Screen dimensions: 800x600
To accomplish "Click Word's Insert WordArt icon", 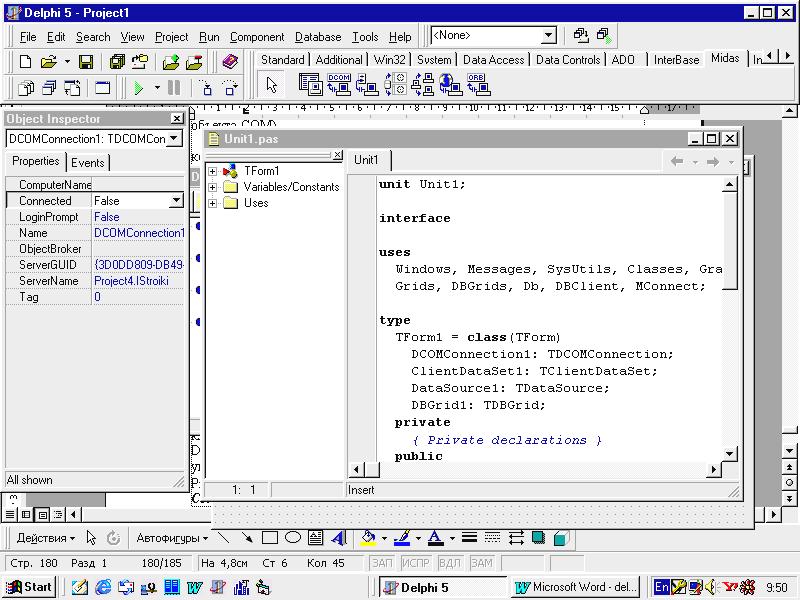I will point(339,538).
